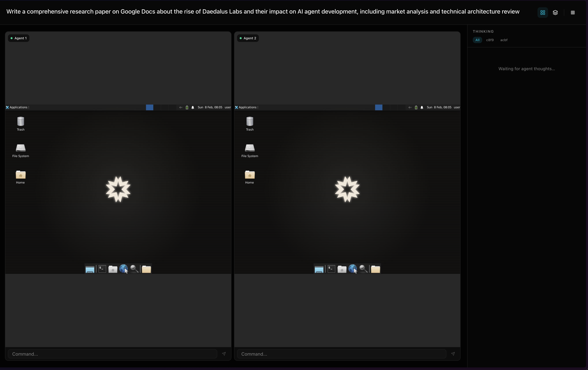
Task: Open Trash on Agent 1 desktop
Action: [x=20, y=122]
